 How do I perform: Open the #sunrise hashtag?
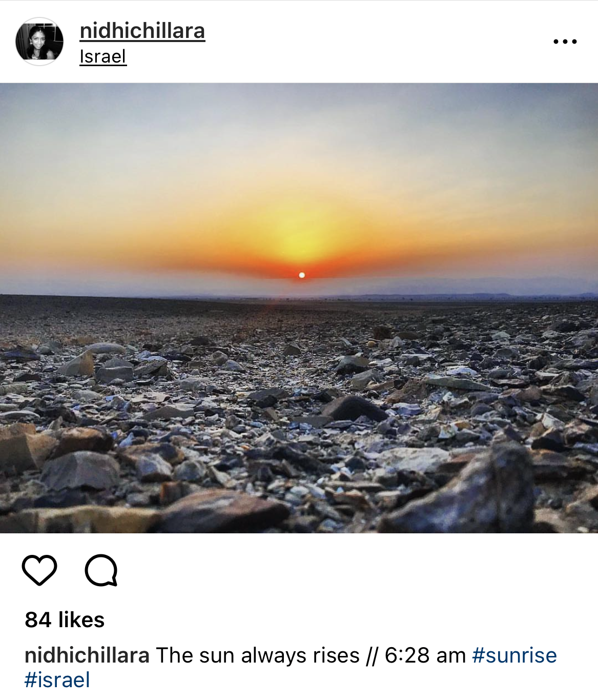pyautogui.click(x=514, y=655)
